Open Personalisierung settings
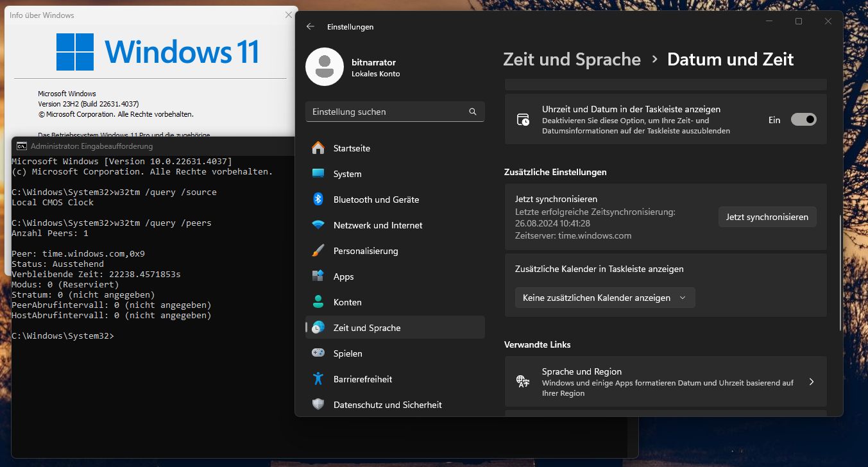 tap(395, 251)
